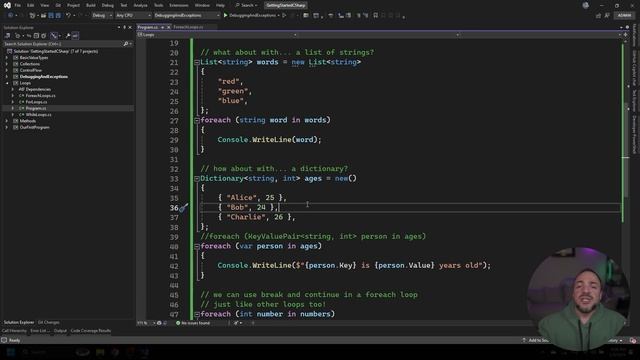Open the Debug menu

108,5
